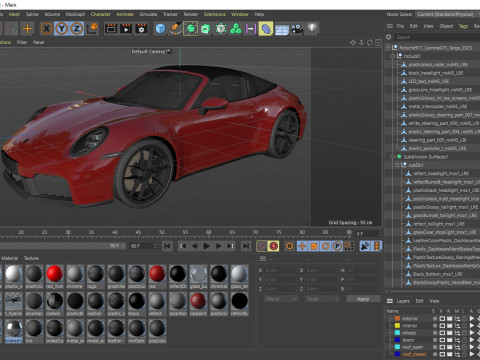Viewport: 480px width, 360px height.
Task: Add a floor grid environment object
Action: tap(282, 29)
